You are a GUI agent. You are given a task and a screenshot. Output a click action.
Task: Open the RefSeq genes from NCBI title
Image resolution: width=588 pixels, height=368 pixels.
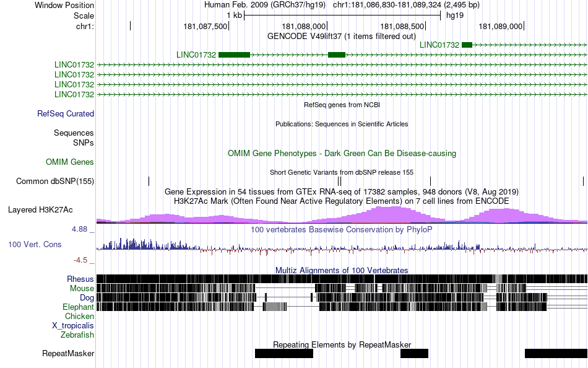pos(342,105)
